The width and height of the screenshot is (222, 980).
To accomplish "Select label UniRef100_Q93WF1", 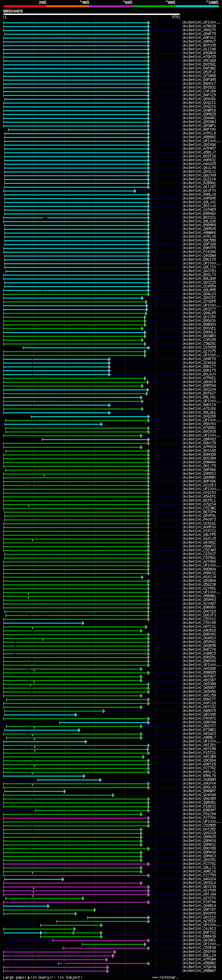I will pyautogui.click(x=199, y=125).
